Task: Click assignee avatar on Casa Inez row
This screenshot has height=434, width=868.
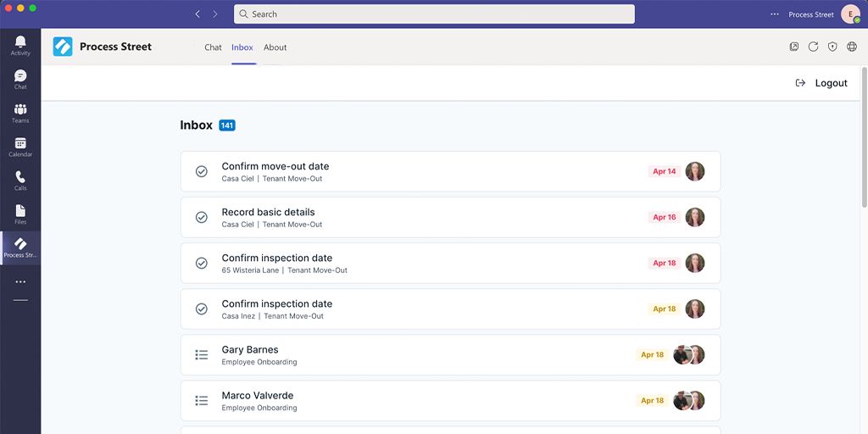Action: (695, 309)
